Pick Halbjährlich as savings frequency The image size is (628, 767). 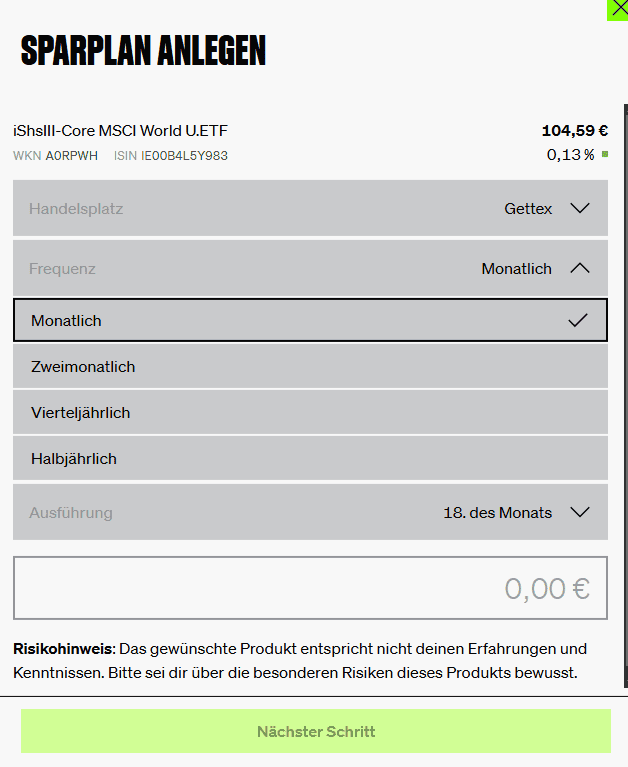coord(311,458)
